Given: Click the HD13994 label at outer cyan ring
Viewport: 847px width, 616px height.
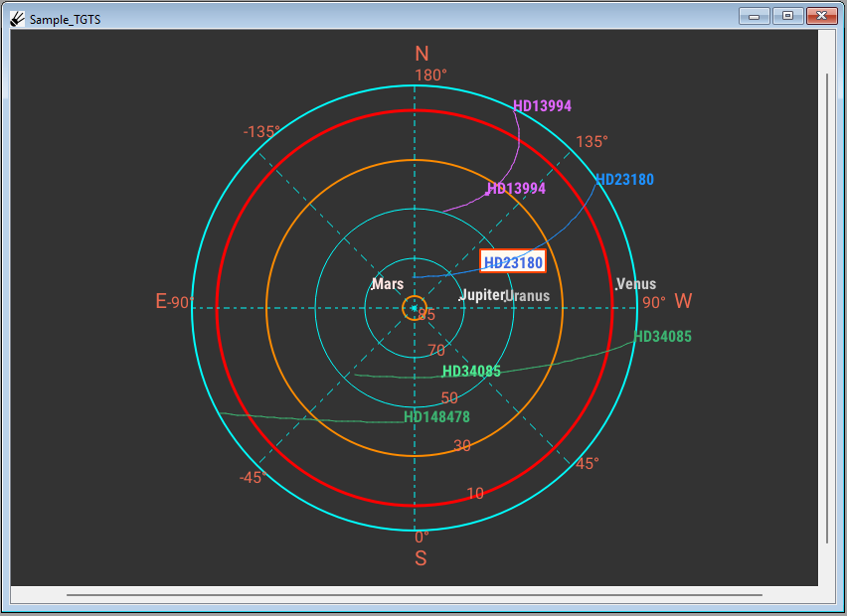Looking at the screenshot, I should point(542,106).
